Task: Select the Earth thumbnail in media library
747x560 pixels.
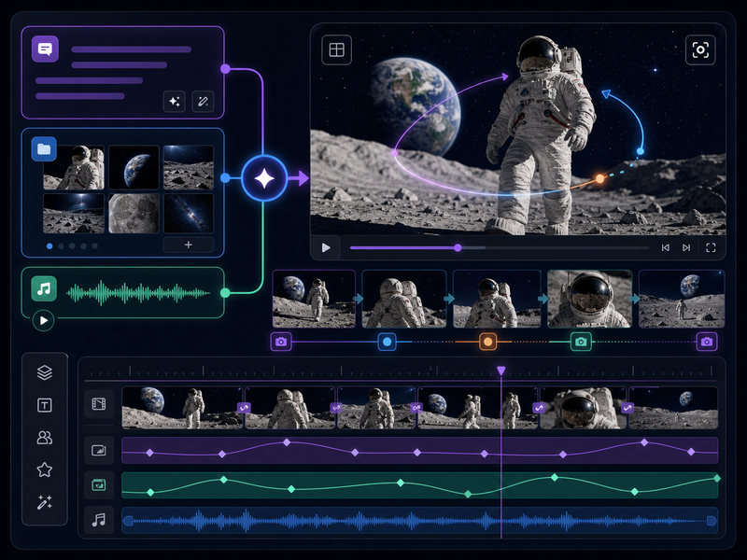Action: click(x=134, y=168)
